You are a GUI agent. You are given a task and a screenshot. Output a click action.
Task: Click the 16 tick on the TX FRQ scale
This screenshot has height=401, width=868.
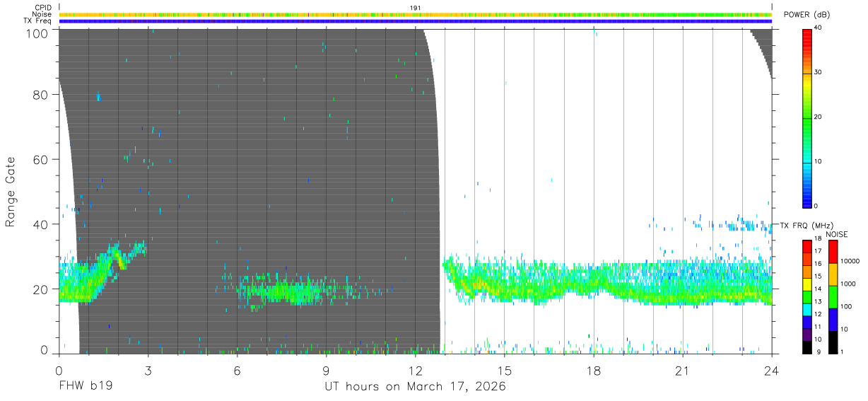pos(818,265)
